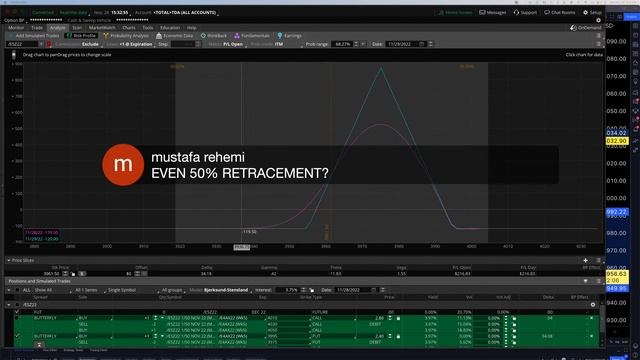Toggle checkbox for BUTTERFLY PUT row
The image size is (640, 360).
17,336
